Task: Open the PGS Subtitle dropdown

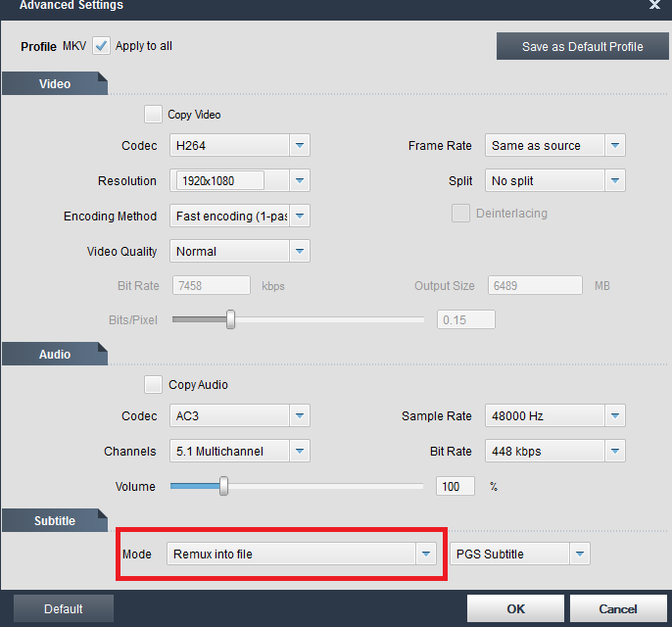Action: tap(580, 554)
